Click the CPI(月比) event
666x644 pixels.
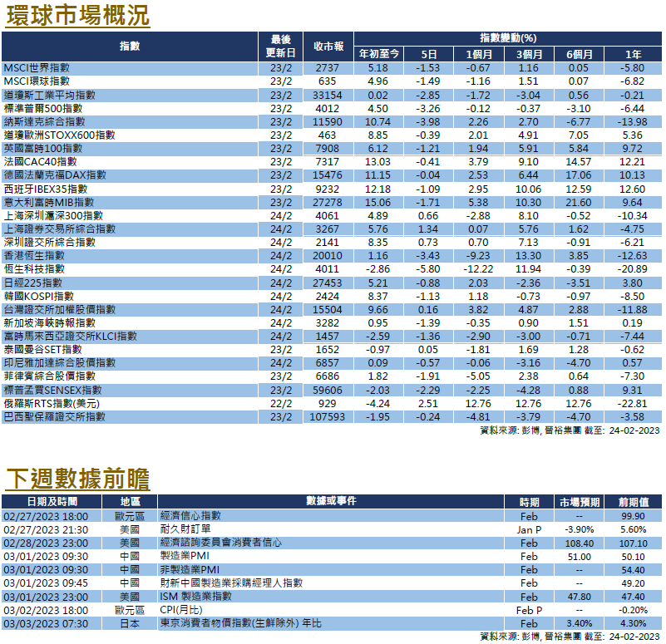click(x=181, y=610)
